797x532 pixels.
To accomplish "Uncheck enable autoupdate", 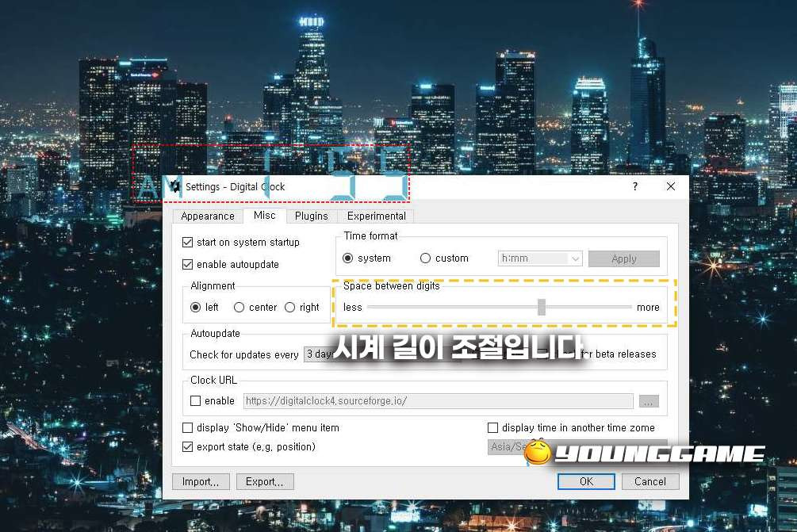I will tap(187, 265).
